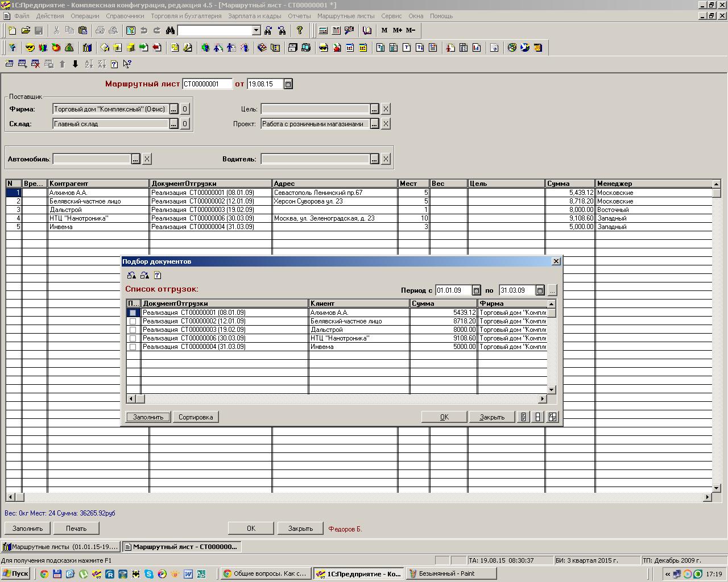The width and height of the screenshot is (728, 582).
Task: Check the box for Реализация СТ00000002
Action: [133, 321]
